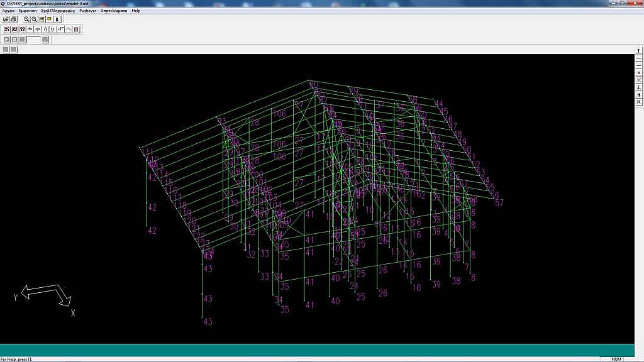Click the small square icon in right toolbar
644x362 pixels.
pos(639,72)
